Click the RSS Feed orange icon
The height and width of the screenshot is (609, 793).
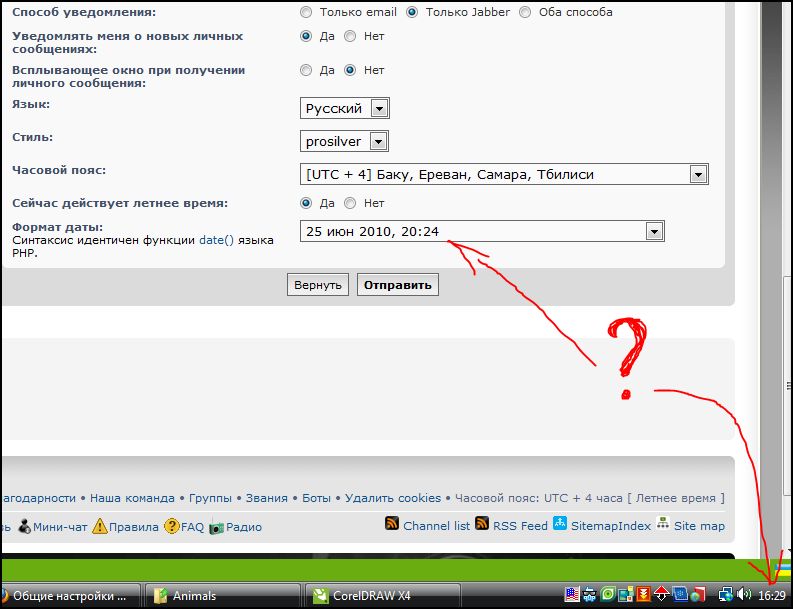point(482,525)
